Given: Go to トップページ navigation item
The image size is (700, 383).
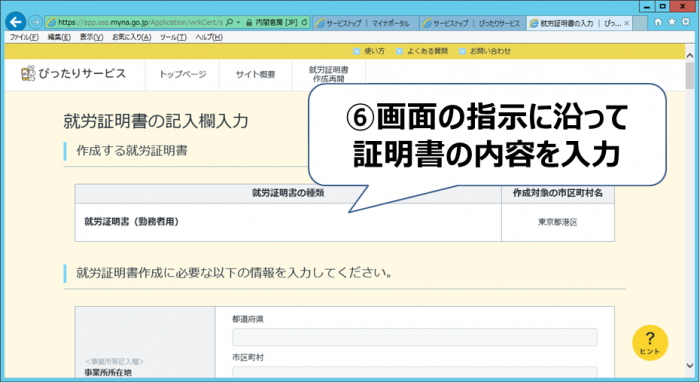Looking at the screenshot, I should [x=183, y=75].
